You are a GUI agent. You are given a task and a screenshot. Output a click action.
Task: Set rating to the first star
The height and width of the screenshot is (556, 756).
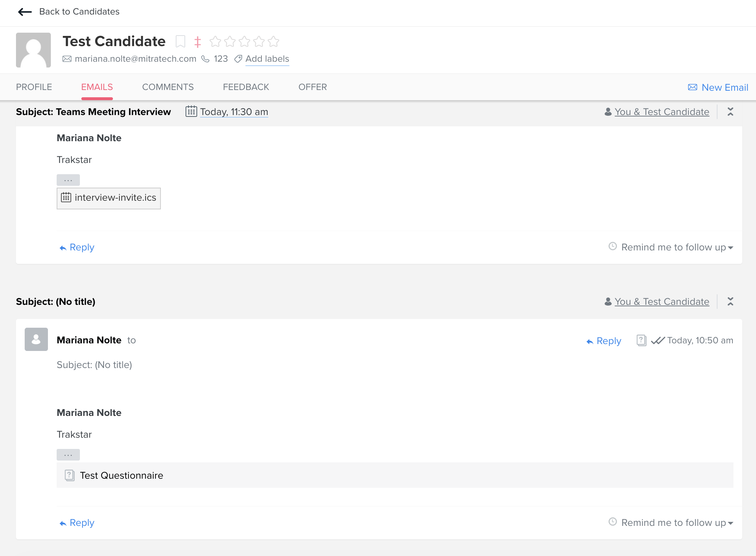215,41
